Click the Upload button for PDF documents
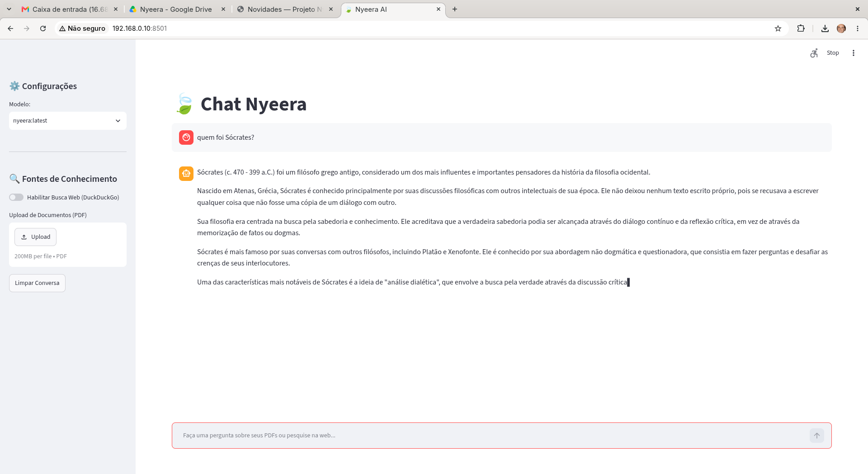Image resolution: width=868 pixels, height=474 pixels. (x=35, y=237)
